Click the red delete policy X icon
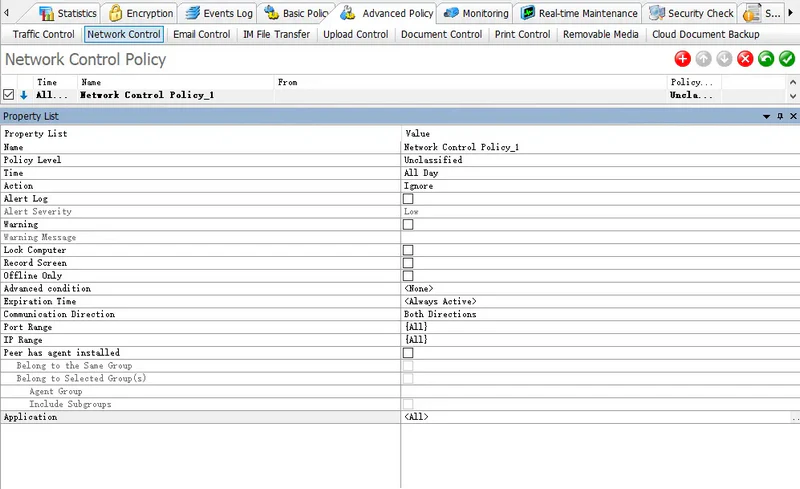Image resolution: width=800 pixels, height=489 pixels. coord(745,60)
